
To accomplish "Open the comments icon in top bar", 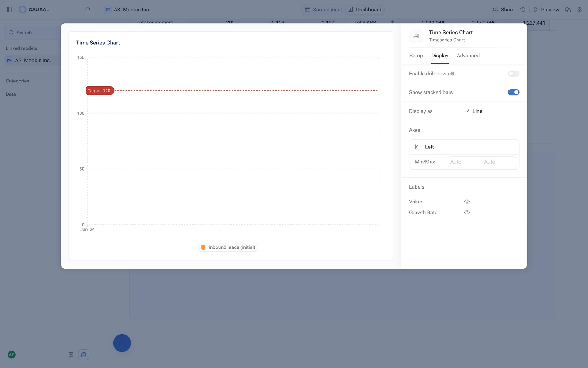I will coord(567,10).
